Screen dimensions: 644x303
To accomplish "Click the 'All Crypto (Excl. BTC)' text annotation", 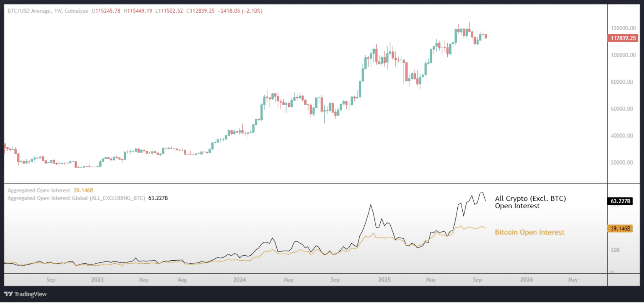I will tap(530, 199).
